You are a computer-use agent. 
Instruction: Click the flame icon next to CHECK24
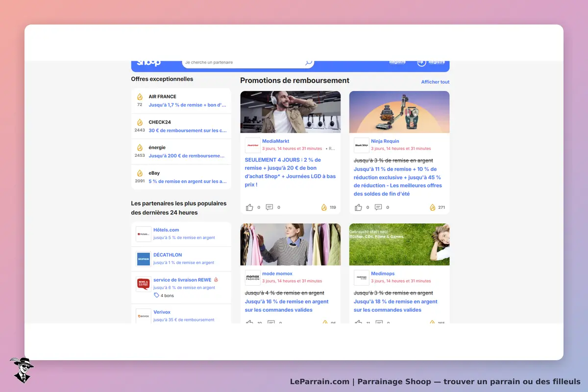click(140, 122)
